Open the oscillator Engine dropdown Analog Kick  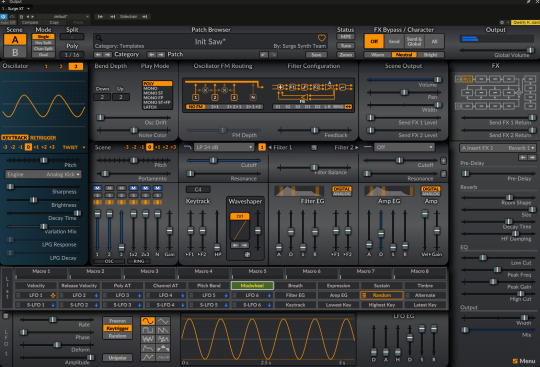43,175
